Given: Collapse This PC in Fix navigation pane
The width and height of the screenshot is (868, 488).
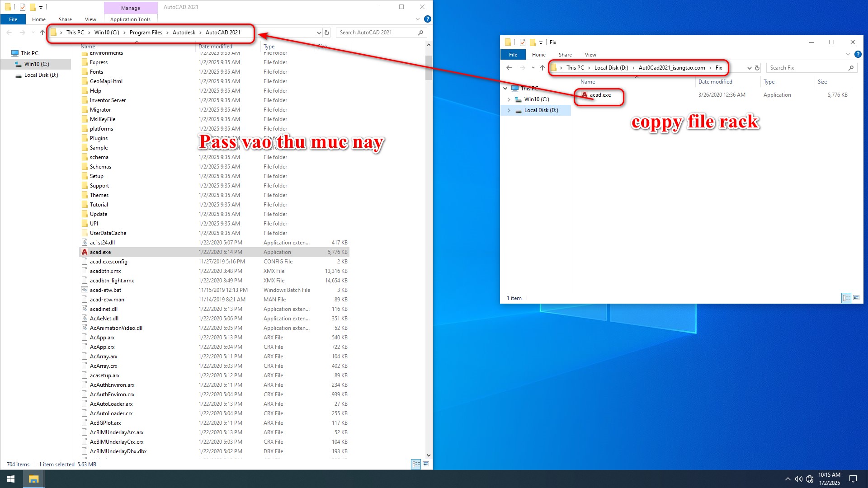Looking at the screenshot, I should [x=505, y=89].
